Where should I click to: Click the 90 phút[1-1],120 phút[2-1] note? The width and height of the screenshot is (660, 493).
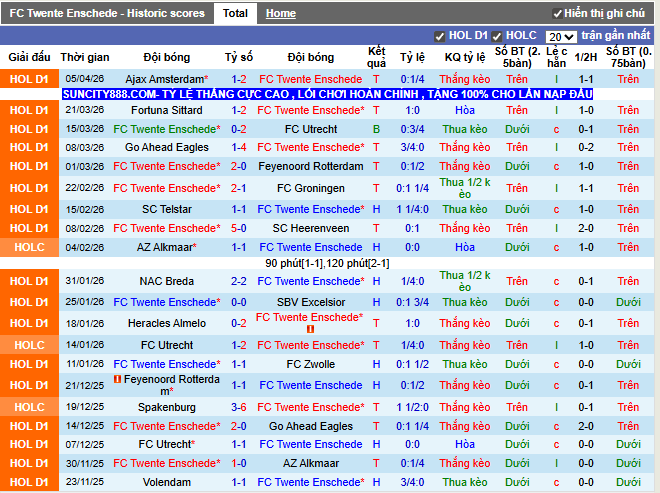(327, 264)
